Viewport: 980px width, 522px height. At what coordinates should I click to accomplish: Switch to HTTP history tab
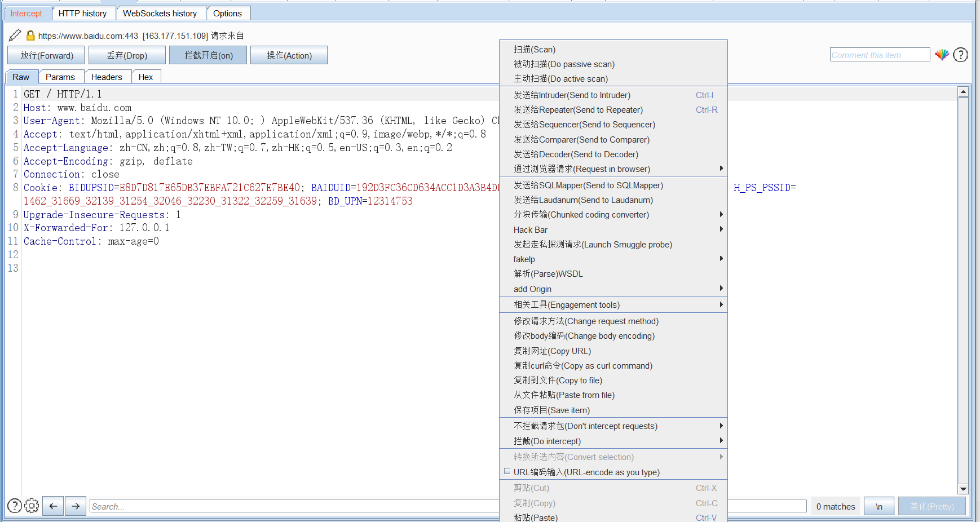tap(82, 13)
